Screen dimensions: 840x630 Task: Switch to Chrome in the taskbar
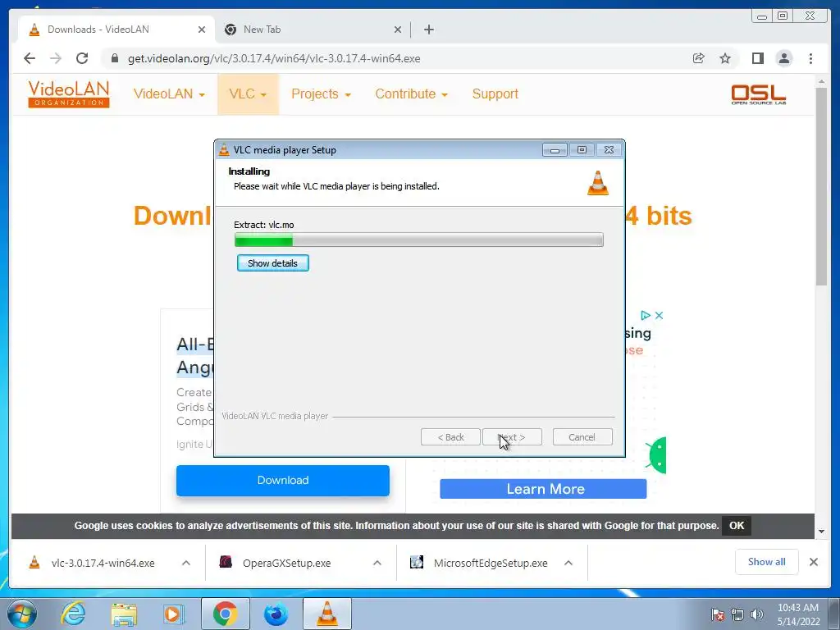[x=226, y=614]
